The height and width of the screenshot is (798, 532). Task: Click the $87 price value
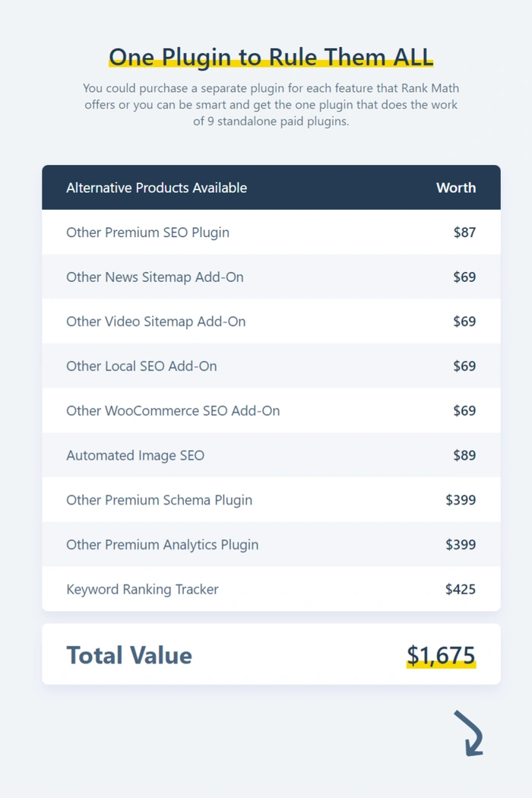click(464, 233)
